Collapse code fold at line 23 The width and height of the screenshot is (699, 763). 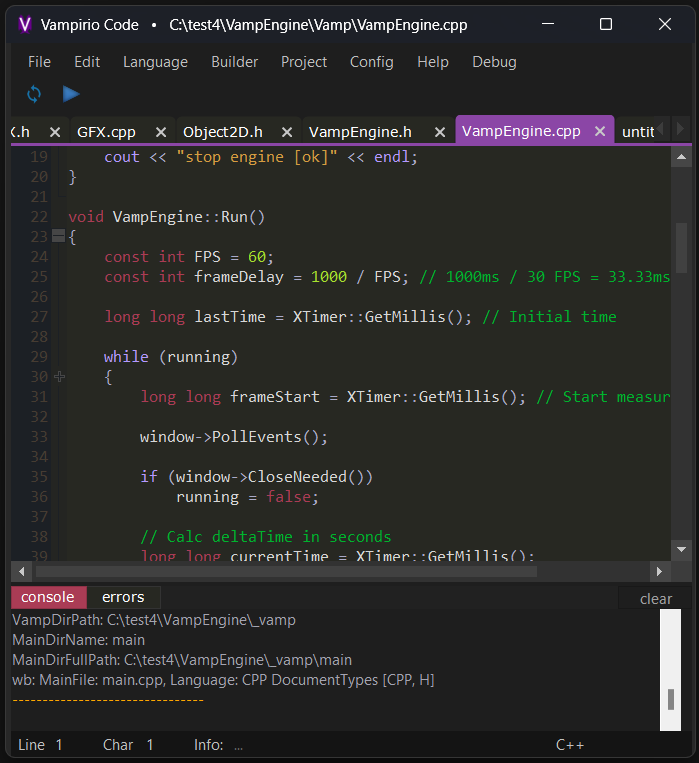pos(58,237)
